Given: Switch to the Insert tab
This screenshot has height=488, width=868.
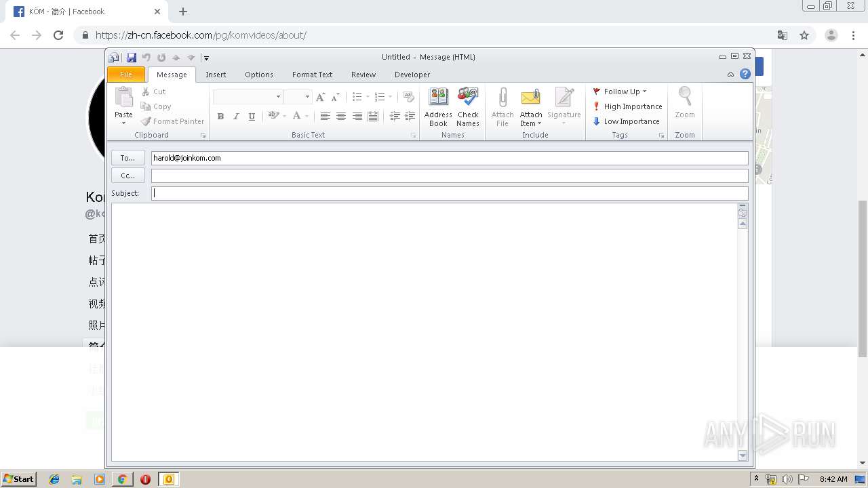Looking at the screenshot, I should 216,75.
